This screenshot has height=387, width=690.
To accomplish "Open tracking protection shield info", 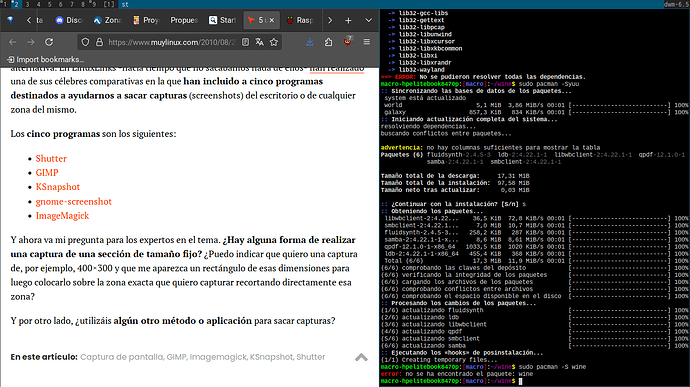I will point(85,42).
